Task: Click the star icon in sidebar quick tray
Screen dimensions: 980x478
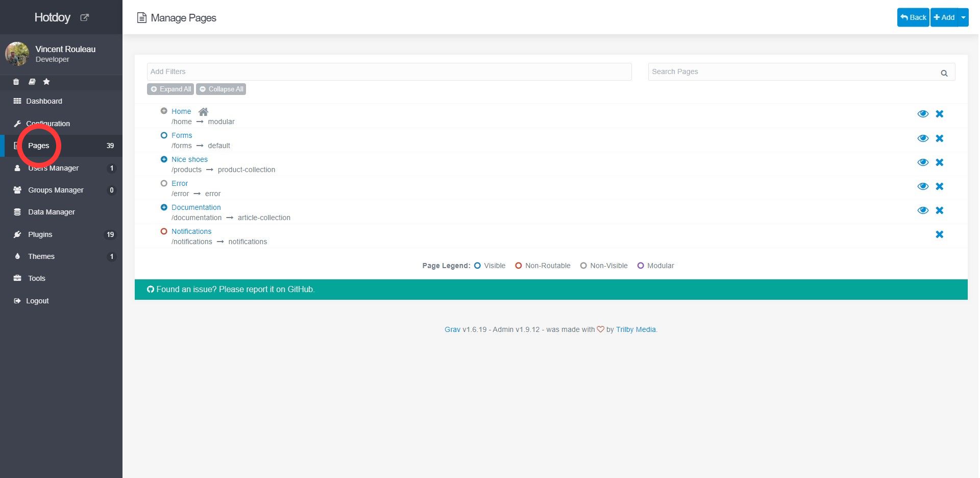Action: [46, 82]
